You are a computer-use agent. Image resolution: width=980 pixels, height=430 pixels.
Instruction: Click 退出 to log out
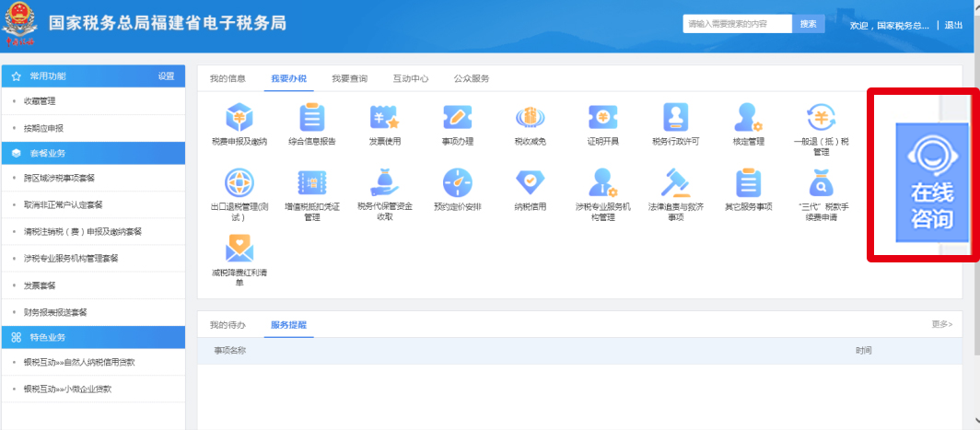coord(953,26)
